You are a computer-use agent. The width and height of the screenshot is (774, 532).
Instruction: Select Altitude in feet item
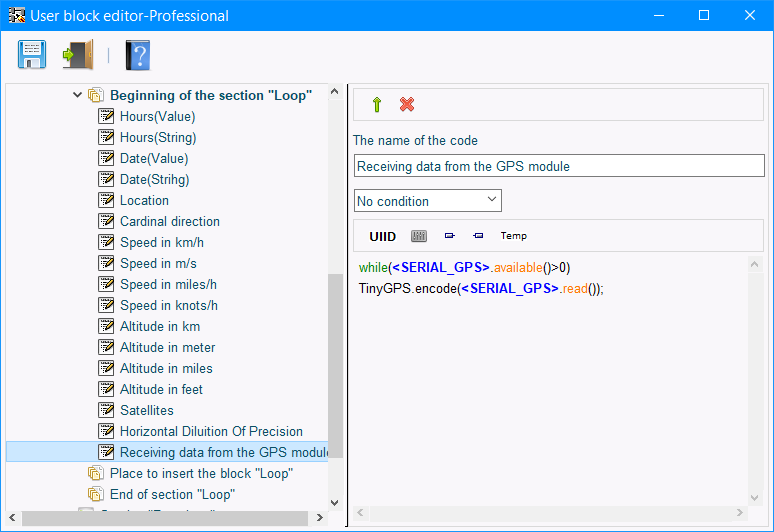click(x=161, y=389)
